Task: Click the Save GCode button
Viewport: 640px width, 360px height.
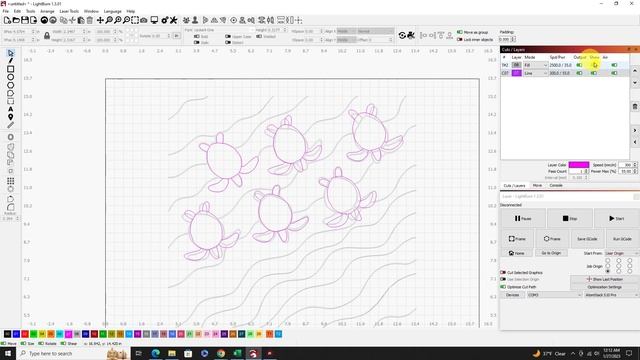Action: [x=587, y=239]
